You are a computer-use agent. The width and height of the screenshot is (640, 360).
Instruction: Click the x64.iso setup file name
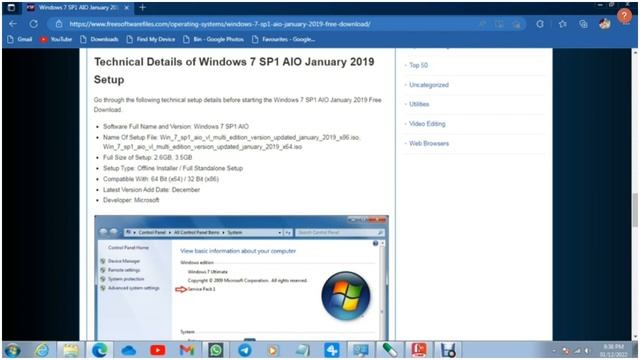[202, 147]
